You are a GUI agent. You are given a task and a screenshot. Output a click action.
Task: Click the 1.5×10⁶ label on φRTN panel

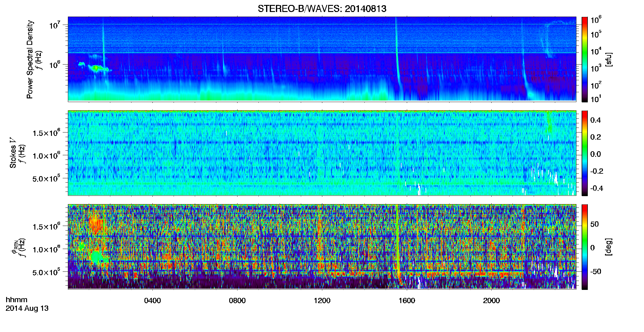click(x=46, y=226)
